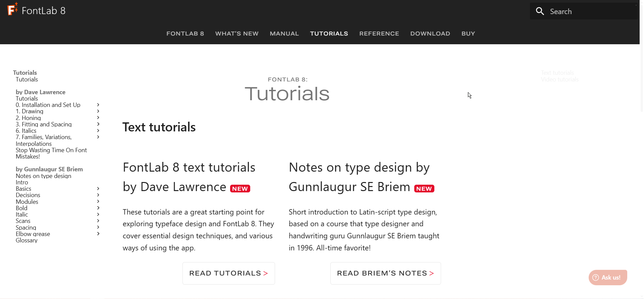Expand the 1. Drawing chevron
Image resolution: width=644 pixels, height=299 pixels.
(x=98, y=111)
